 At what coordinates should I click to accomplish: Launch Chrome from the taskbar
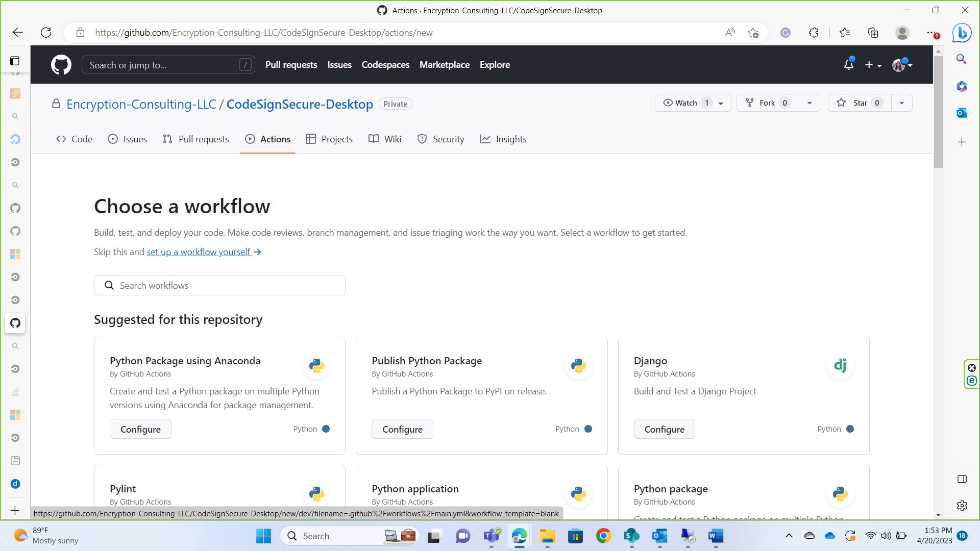tap(603, 536)
